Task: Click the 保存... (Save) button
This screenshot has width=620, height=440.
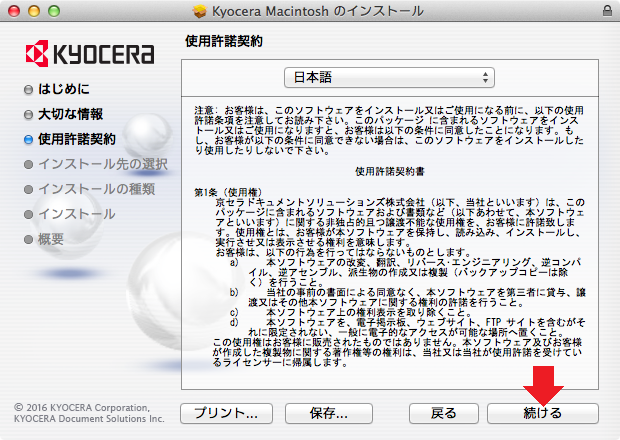Action: coord(329,414)
